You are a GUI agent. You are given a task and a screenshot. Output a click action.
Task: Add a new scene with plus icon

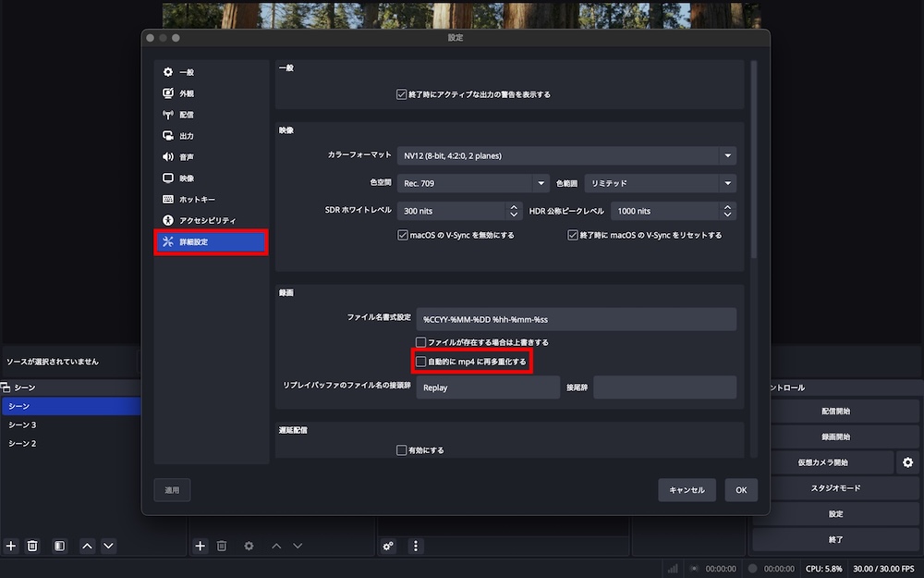click(10, 547)
